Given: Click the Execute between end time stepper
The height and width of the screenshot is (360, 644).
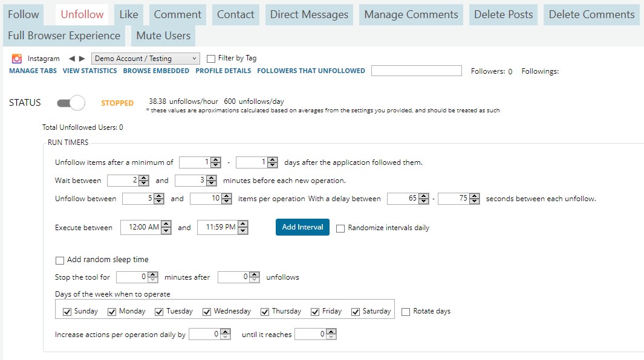Looking at the screenshot, I should (223, 227).
